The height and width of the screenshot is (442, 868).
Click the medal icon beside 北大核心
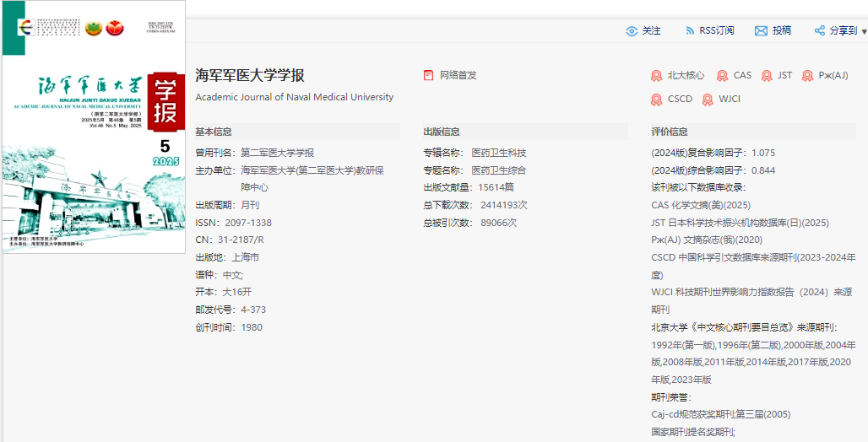657,76
